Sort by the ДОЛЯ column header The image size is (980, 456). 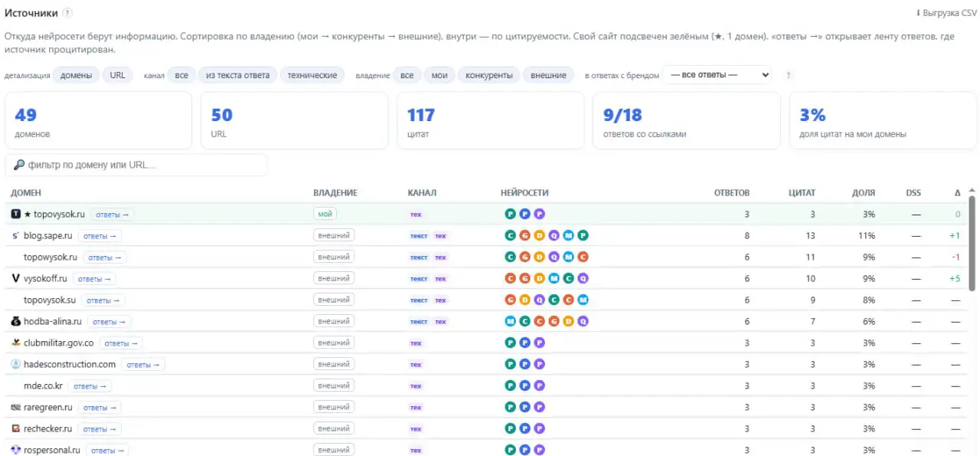click(x=864, y=193)
